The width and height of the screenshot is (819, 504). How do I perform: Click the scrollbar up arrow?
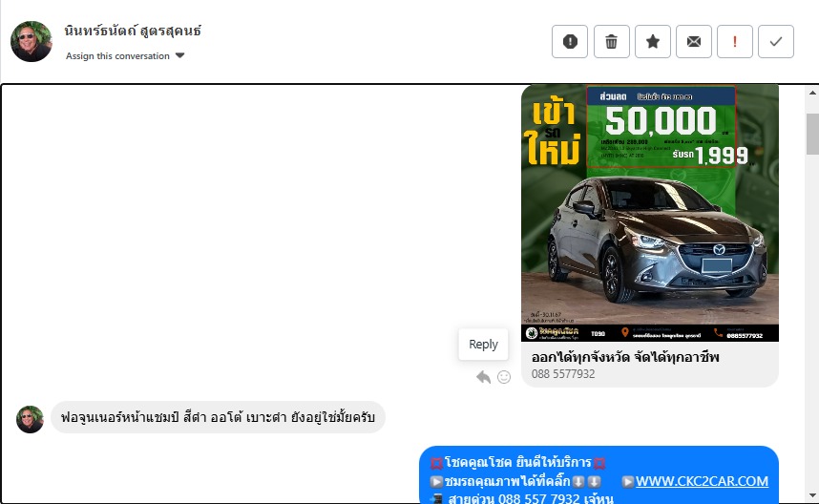pyautogui.click(x=812, y=93)
